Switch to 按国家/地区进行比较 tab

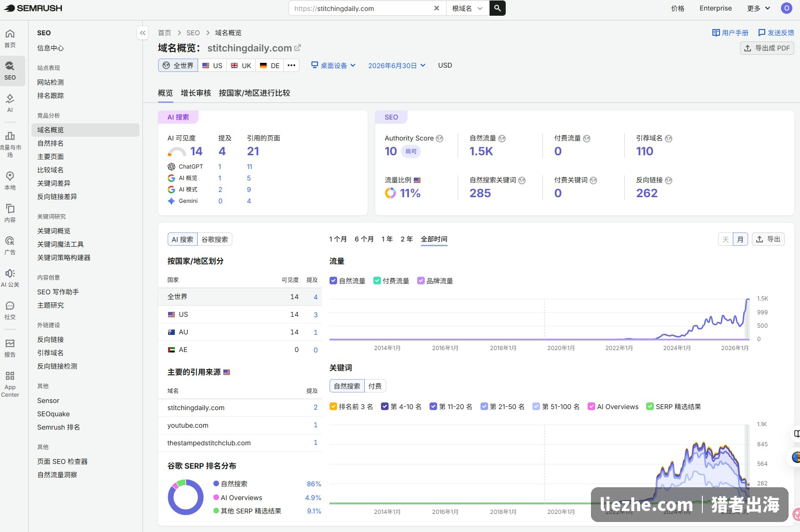pyautogui.click(x=254, y=93)
